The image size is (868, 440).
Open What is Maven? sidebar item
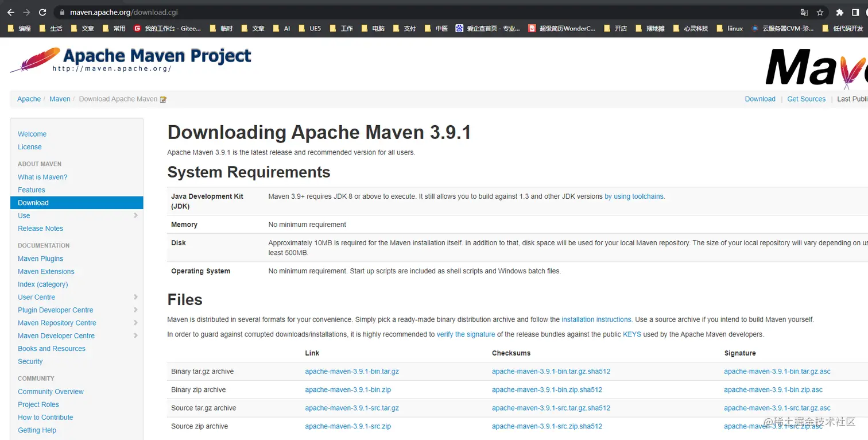click(42, 177)
